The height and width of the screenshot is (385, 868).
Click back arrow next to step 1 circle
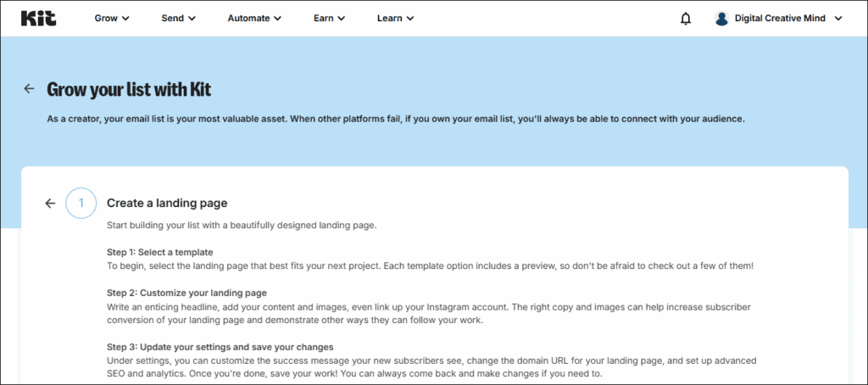click(50, 204)
